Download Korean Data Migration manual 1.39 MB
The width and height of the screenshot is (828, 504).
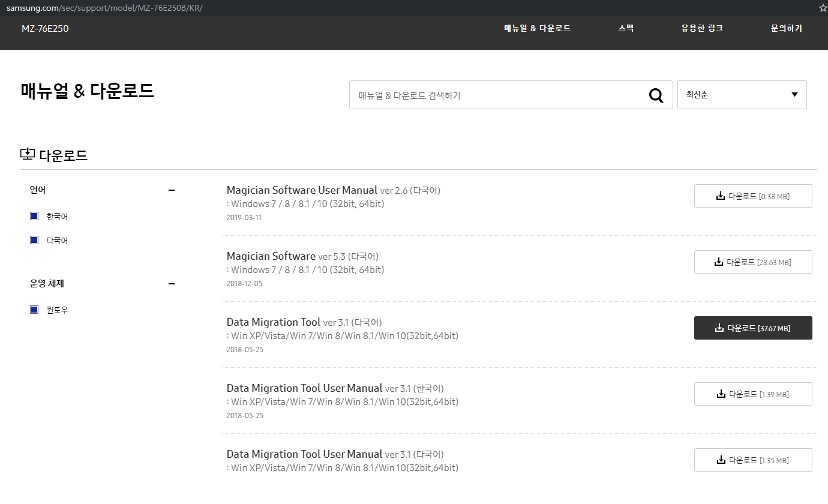[x=753, y=394]
